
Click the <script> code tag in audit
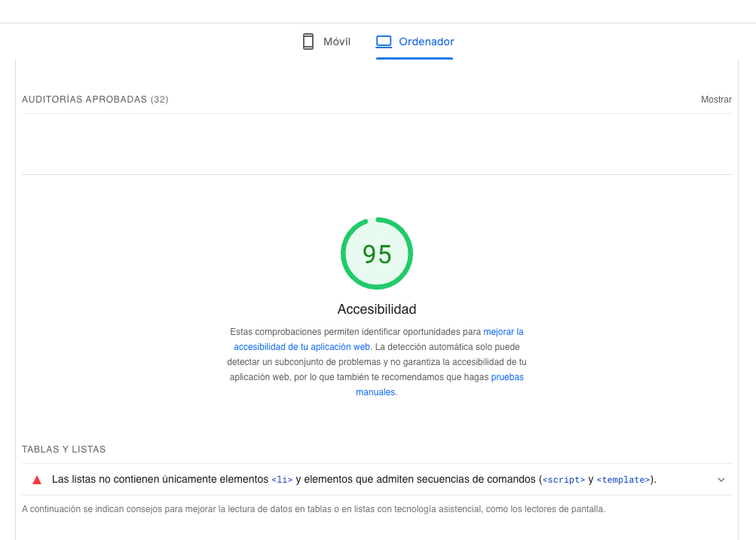point(564,480)
